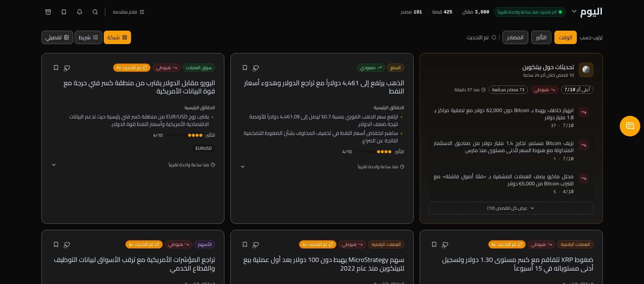Image resolution: width=644 pixels, height=284 pixels.
Task: Click the 2x updated badge on MicroStrategy card
Action: [x=318, y=244]
